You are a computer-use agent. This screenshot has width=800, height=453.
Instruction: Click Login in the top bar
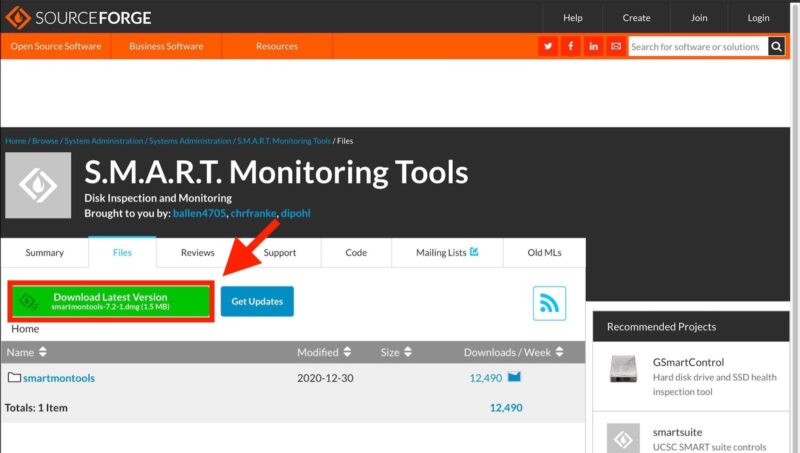point(758,18)
